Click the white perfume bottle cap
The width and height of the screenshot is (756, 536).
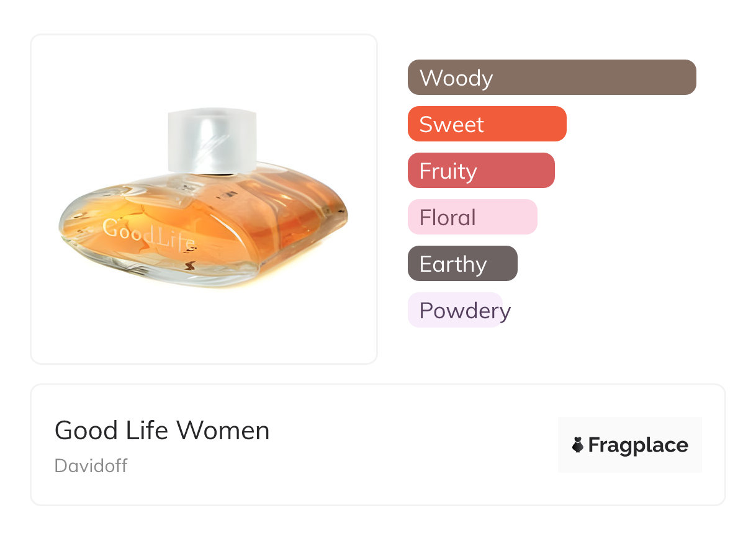[212, 141]
